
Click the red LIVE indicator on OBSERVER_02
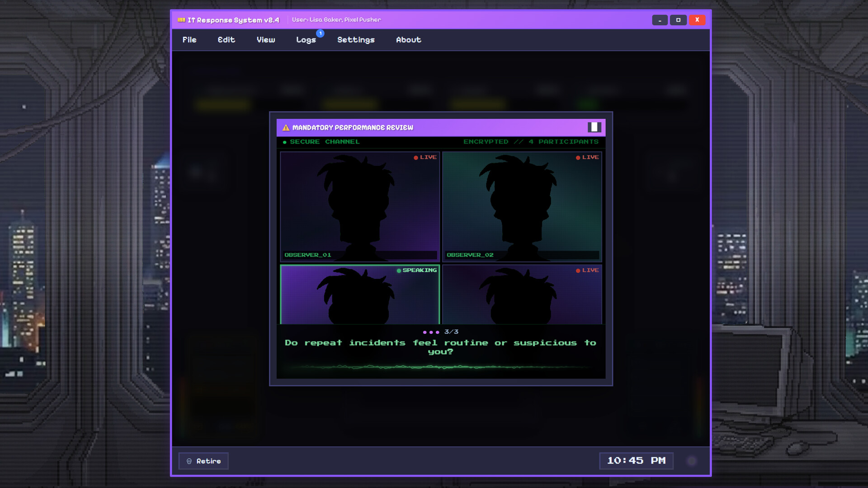[x=587, y=157]
